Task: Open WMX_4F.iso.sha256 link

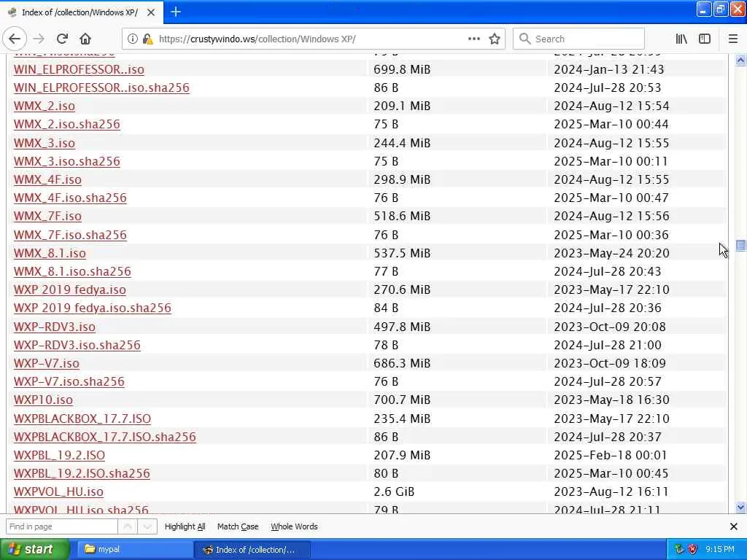Action: [x=70, y=198]
